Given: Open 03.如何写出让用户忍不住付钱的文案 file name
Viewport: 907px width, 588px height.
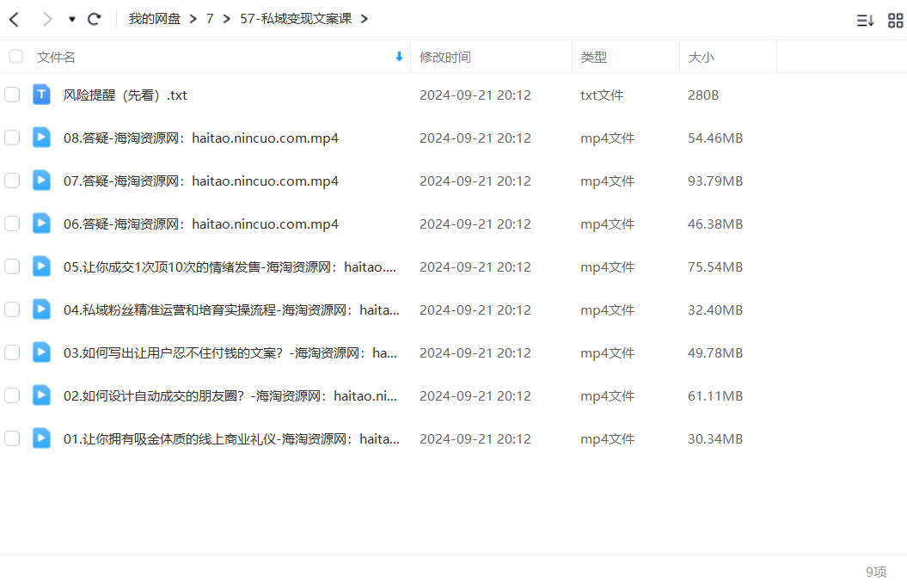Looking at the screenshot, I should point(230,352).
